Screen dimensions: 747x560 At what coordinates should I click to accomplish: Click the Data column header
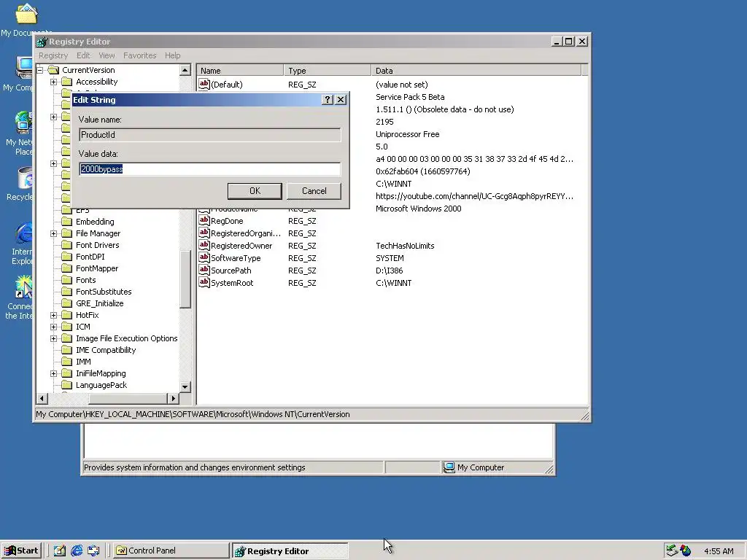tap(476, 71)
